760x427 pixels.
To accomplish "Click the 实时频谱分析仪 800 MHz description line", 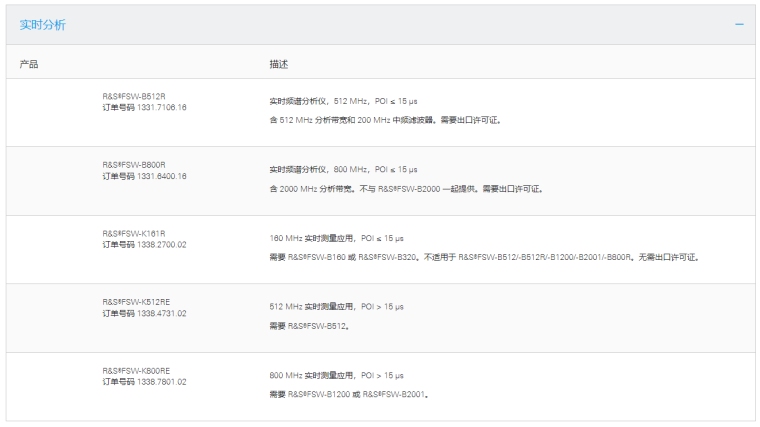I will 343,170.
